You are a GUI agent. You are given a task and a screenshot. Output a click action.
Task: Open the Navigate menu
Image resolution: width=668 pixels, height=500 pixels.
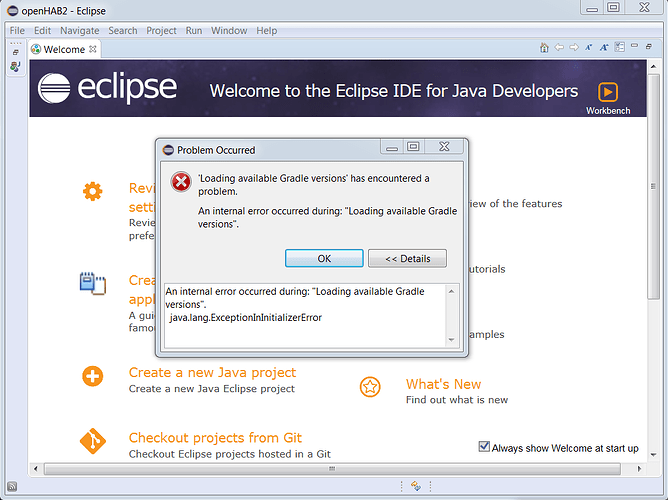[x=80, y=31]
